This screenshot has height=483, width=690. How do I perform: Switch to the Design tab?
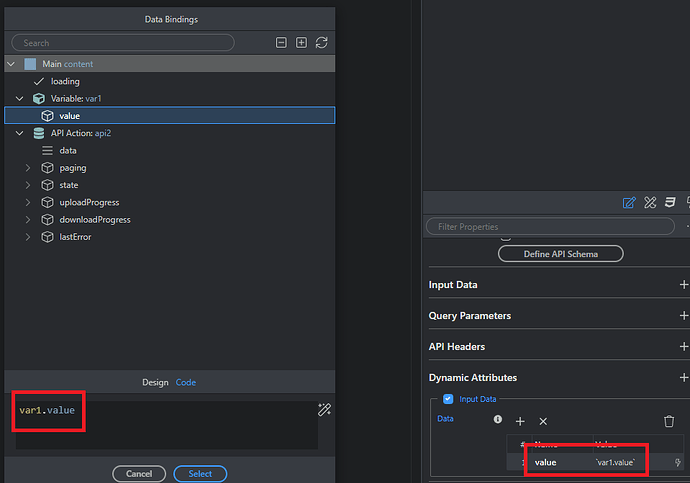155,382
